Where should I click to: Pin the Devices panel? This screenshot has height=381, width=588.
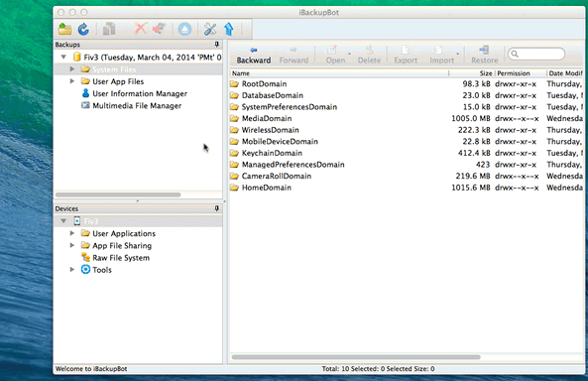(x=217, y=208)
